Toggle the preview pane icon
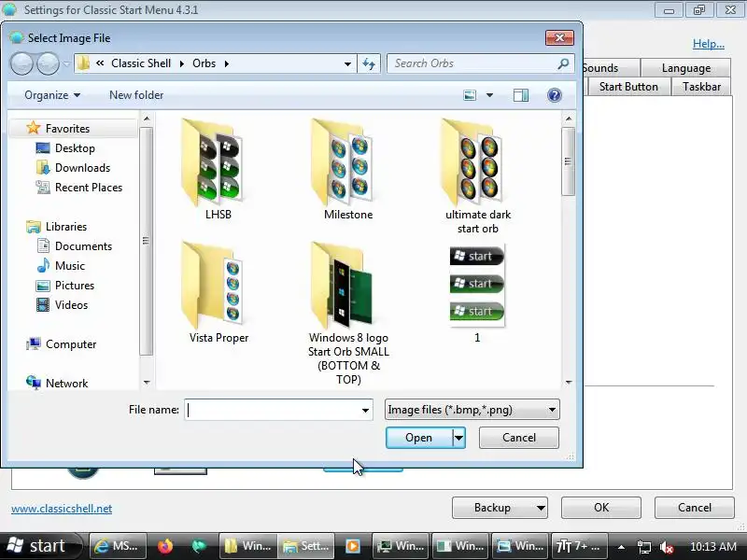747x560 pixels. (520, 95)
